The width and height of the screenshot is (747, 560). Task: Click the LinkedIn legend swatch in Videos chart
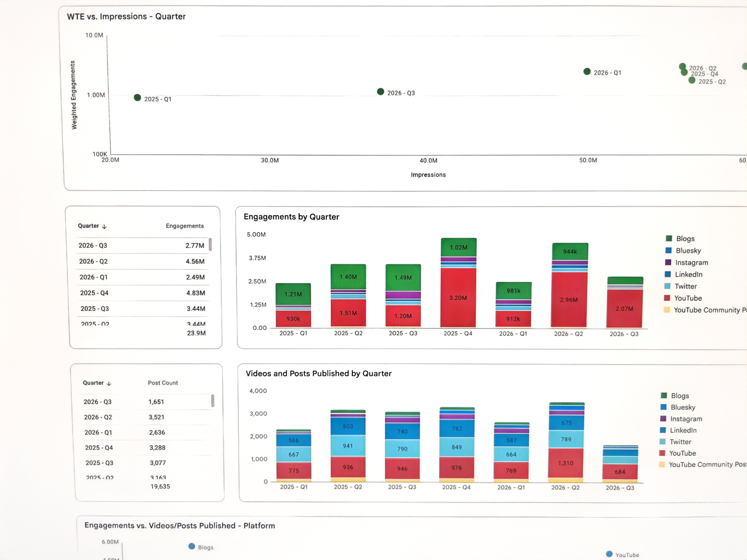click(663, 430)
